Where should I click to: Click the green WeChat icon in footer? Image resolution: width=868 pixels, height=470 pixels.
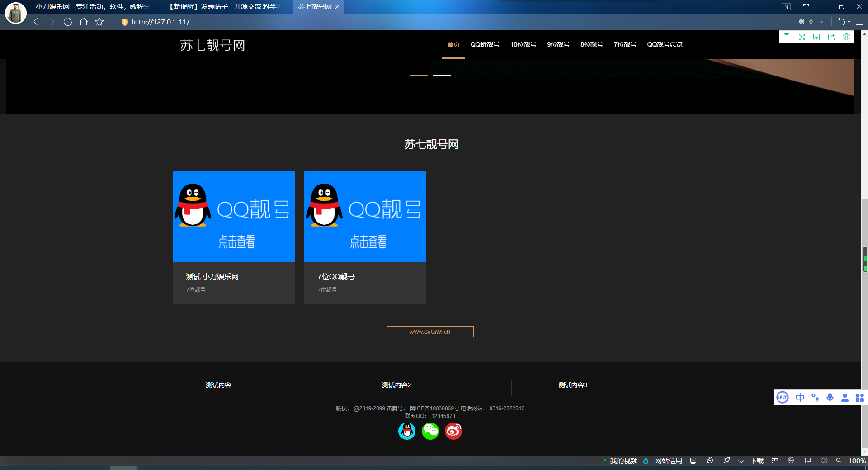(430, 431)
